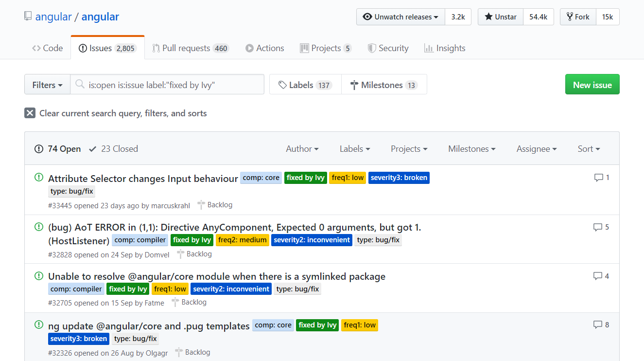Image resolution: width=644 pixels, height=361 pixels.
Task: Expand the Author filter dropdown
Action: point(302,149)
